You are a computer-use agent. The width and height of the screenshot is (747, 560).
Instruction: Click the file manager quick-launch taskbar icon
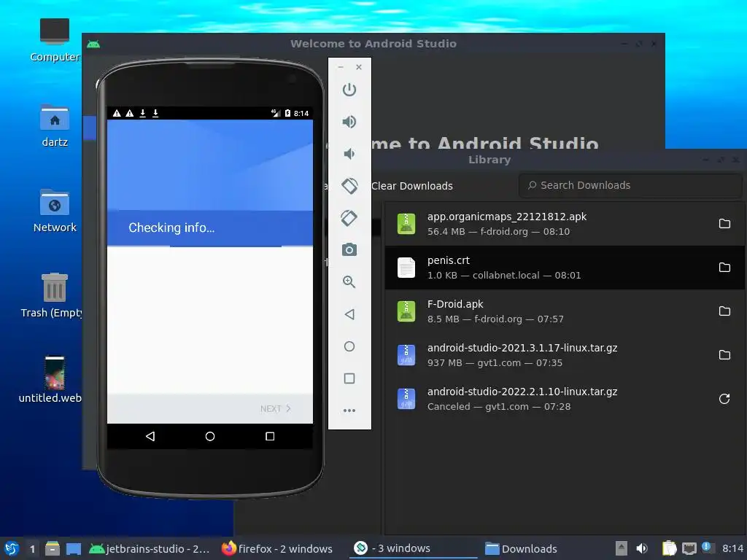[x=53, y=548]
